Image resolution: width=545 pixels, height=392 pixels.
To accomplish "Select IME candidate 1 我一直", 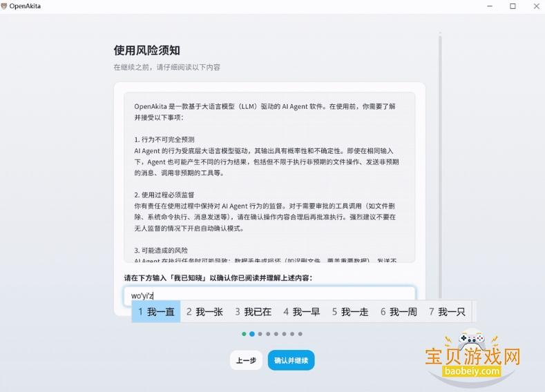I will [156, 312].
